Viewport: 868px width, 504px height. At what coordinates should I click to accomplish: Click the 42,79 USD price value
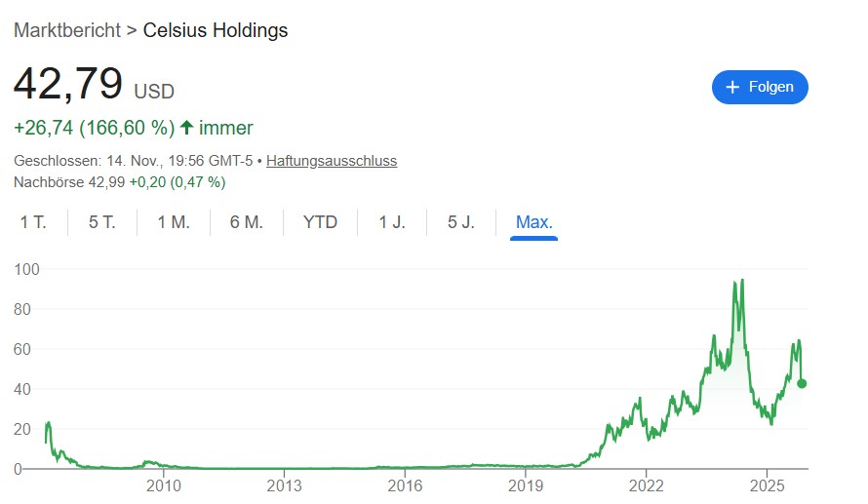[x=68, y=84]
